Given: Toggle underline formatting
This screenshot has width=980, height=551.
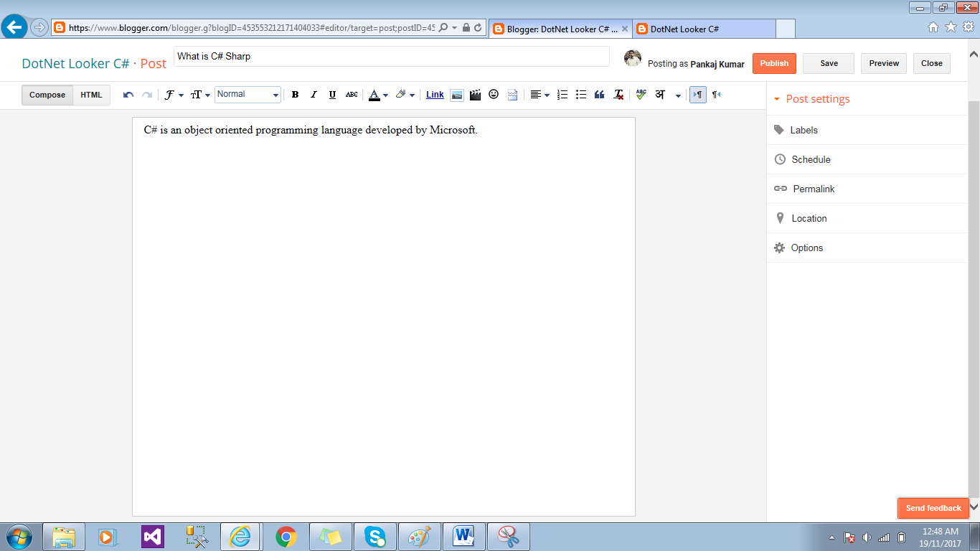Looking at the screenshot, I should click(332, 95).
